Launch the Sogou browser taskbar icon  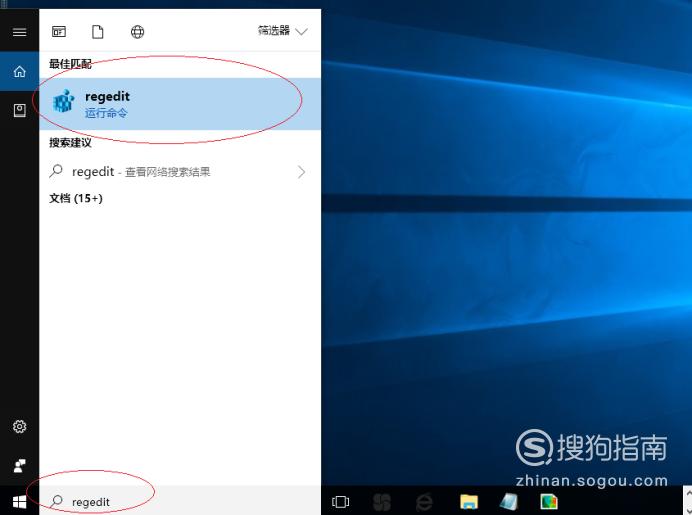[x=382, y=502]
